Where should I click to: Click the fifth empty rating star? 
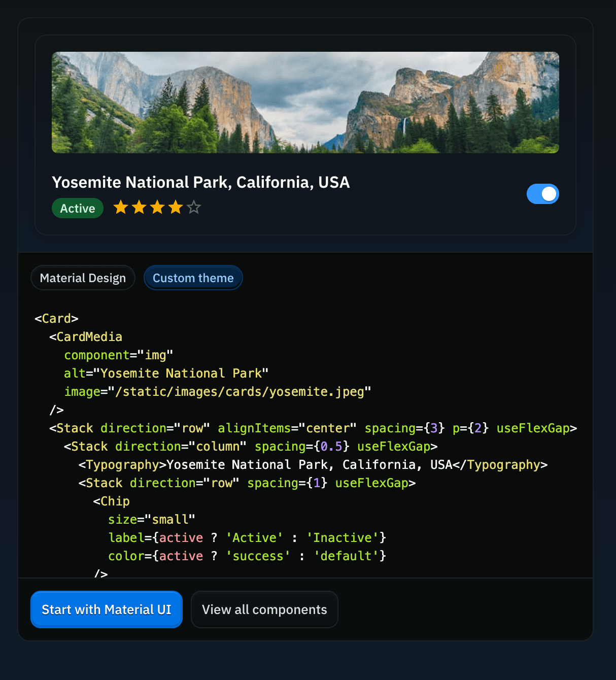point(194,207)
